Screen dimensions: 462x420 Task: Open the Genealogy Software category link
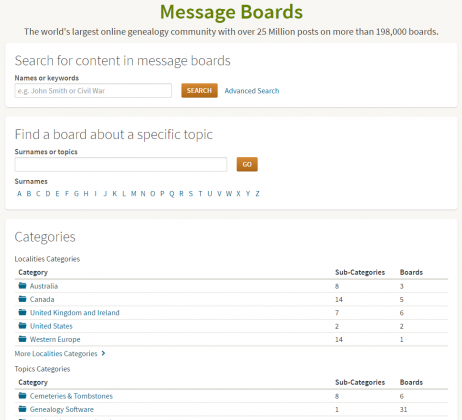coord(62,409)
